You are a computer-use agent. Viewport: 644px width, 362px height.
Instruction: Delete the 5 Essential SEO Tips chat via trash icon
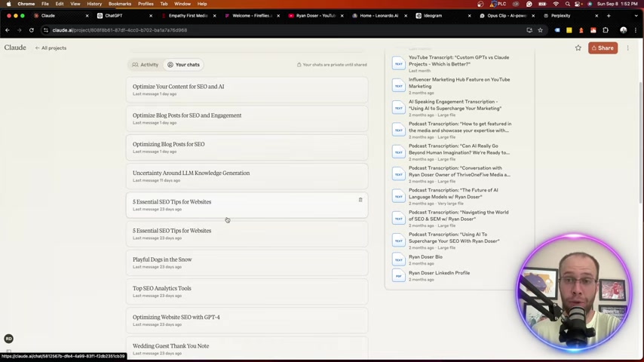[360, 200]
